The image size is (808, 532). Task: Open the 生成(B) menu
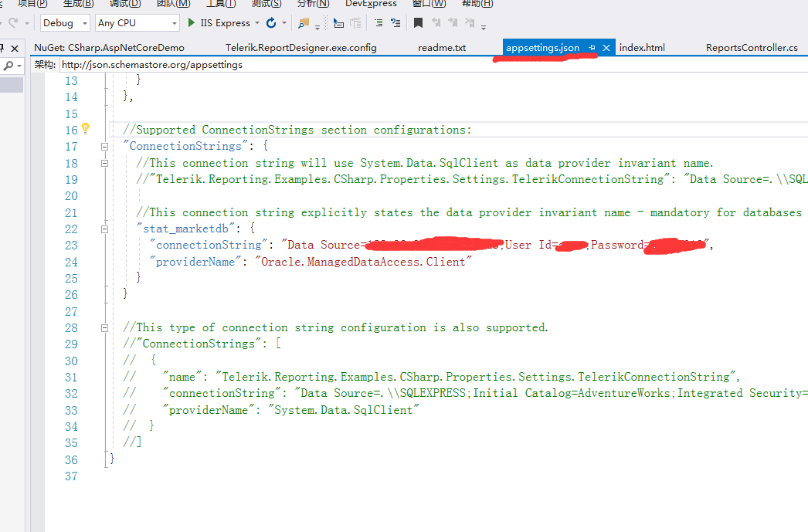(x=78, y=4)
